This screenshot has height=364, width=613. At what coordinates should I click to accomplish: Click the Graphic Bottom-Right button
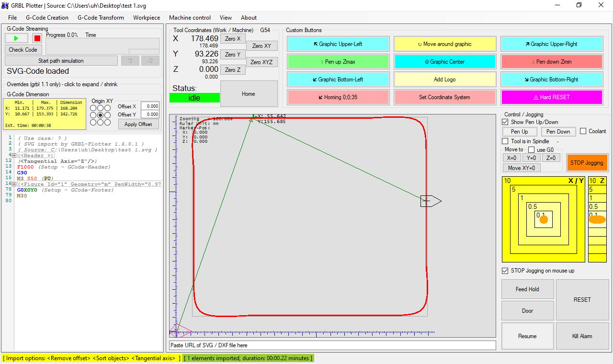(x=552, y=80)
